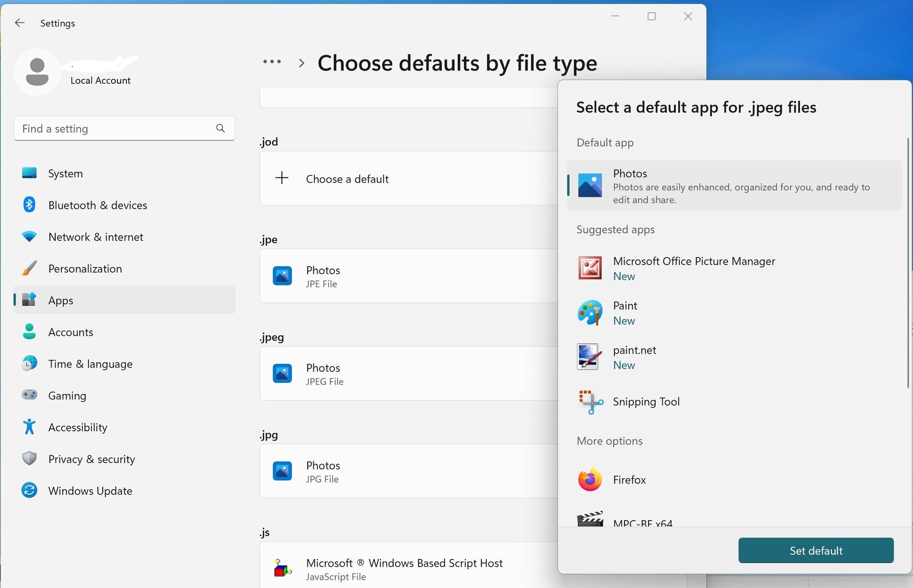Click the Photos icon for .jpeg

[282, 373]
